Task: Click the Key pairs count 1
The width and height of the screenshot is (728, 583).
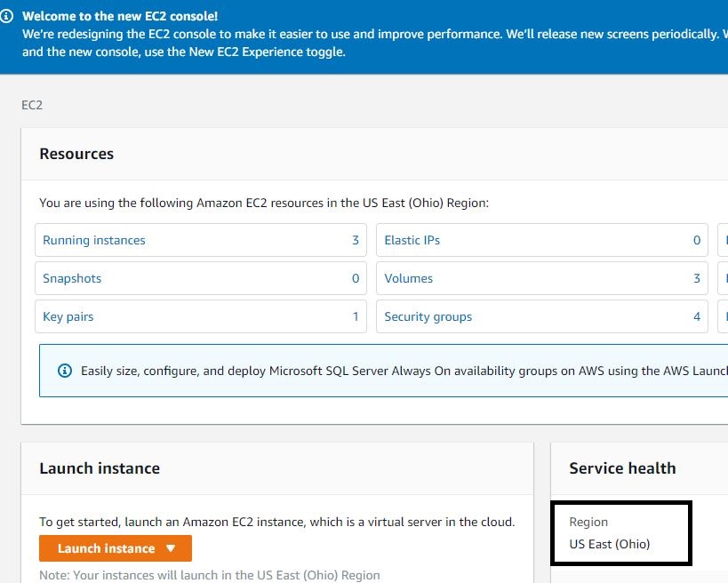Action: pos(356,316)
